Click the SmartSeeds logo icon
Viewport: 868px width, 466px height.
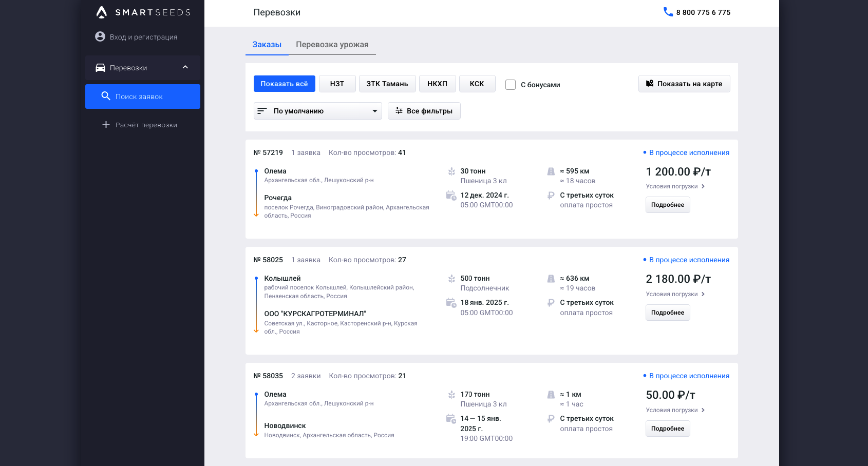(102, 12)
